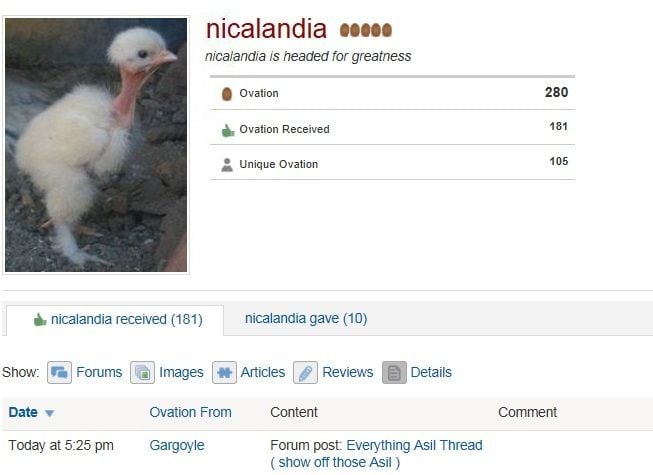Click the person icon beside Unique Ovation
The width and height of the screenshot is (653, 475).
tap(227, 165)
